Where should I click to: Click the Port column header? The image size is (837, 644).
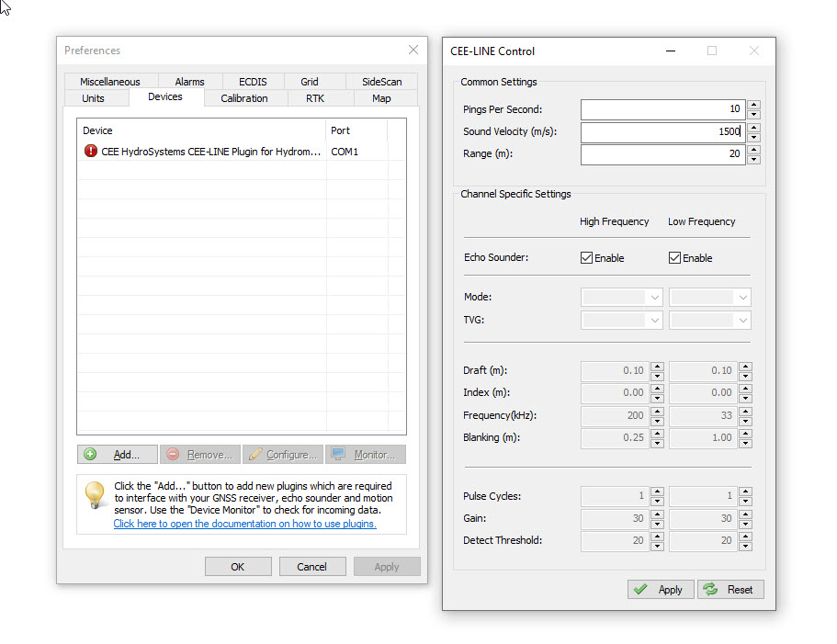click(x=356, y=130)
